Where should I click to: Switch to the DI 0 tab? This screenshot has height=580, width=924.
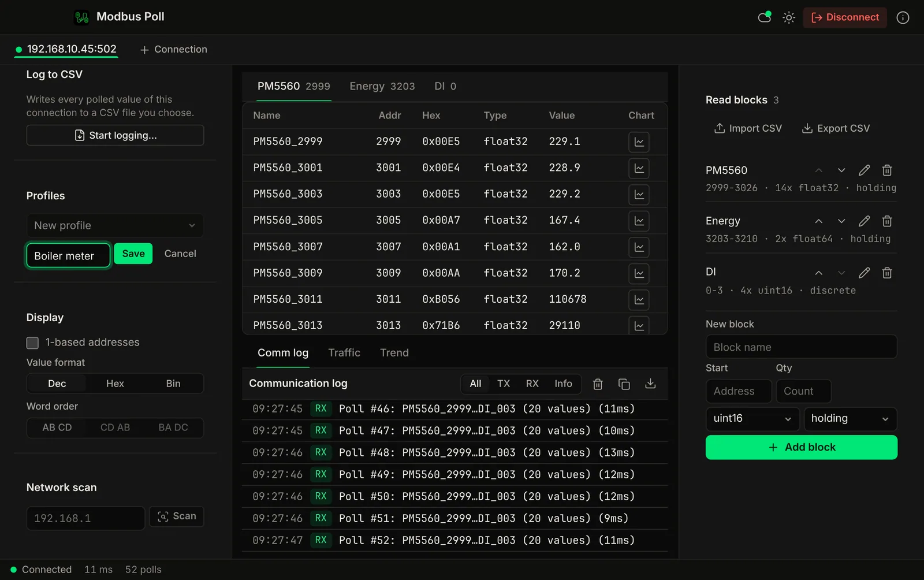point(445,87)
